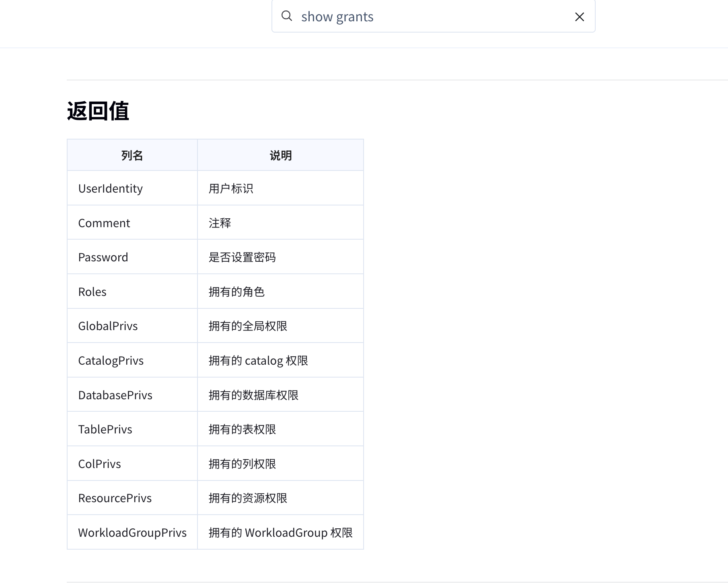Select the Password row name cell
This screenshot has width=728, height=583.
click(x=103, y=257)
